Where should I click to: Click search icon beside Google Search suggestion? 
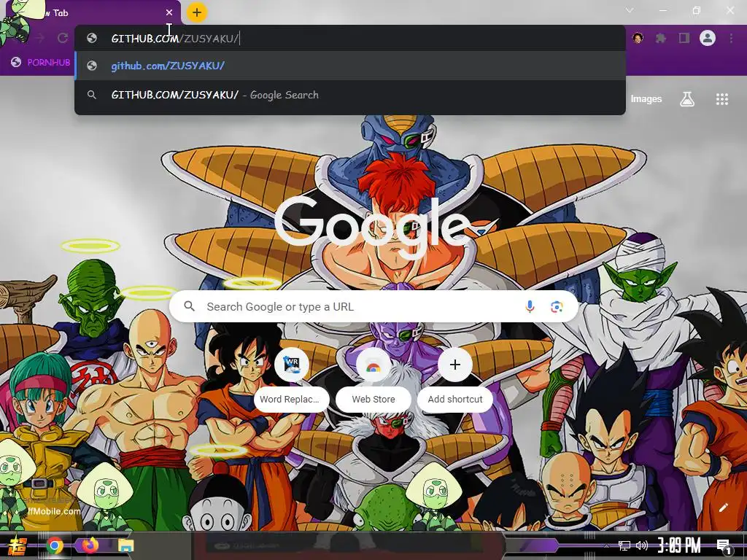[92, 95]
